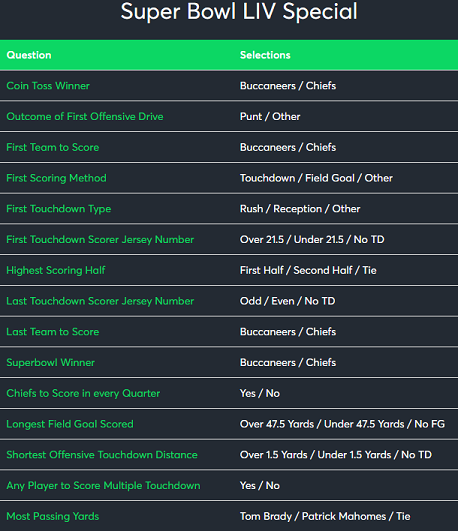Open First Touchdown Scorer Jersey Number question
This screenshot has width=458, height=531.
(100, 240)
